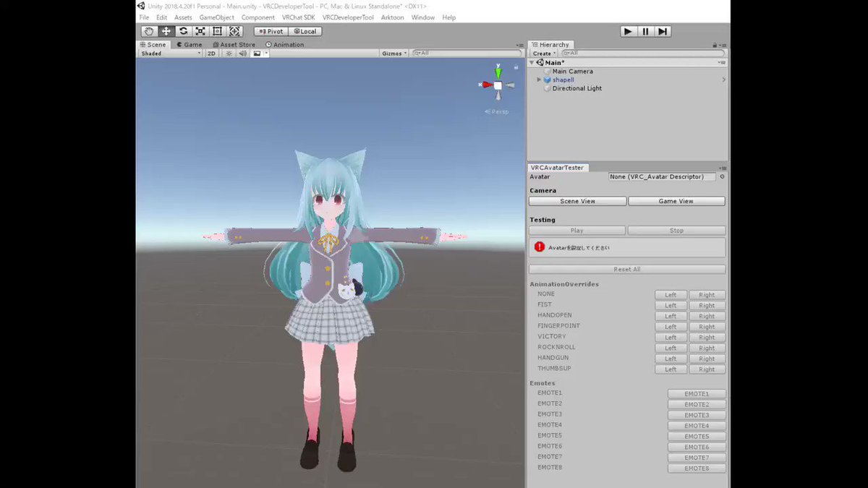The height and width of the screenshot is (488, 868).
Task: Switch to the Game tab
Action: coord(189,44)
